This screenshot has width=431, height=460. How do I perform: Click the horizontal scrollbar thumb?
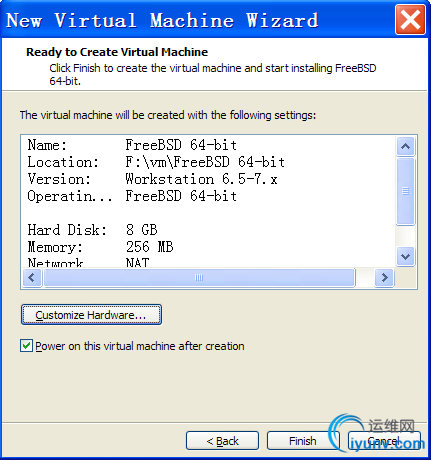click(199, 277)
